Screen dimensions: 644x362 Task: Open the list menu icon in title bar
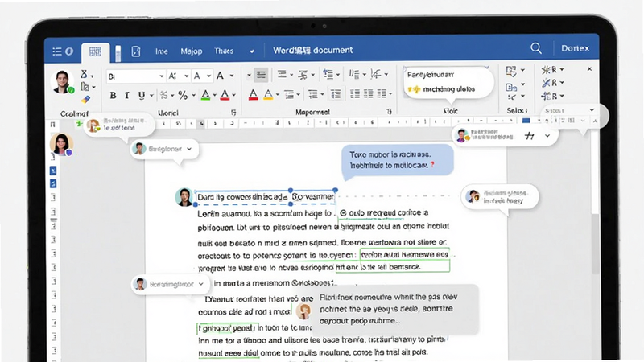pos(57,51)
